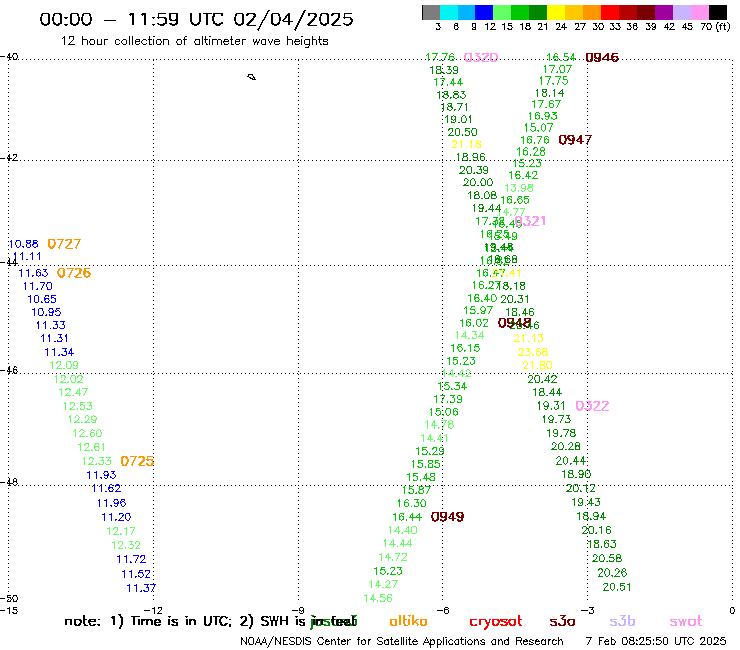This screenshot has height=650, width=740.
Task: Click the wave height value 12.61
Action: [92, 447]
